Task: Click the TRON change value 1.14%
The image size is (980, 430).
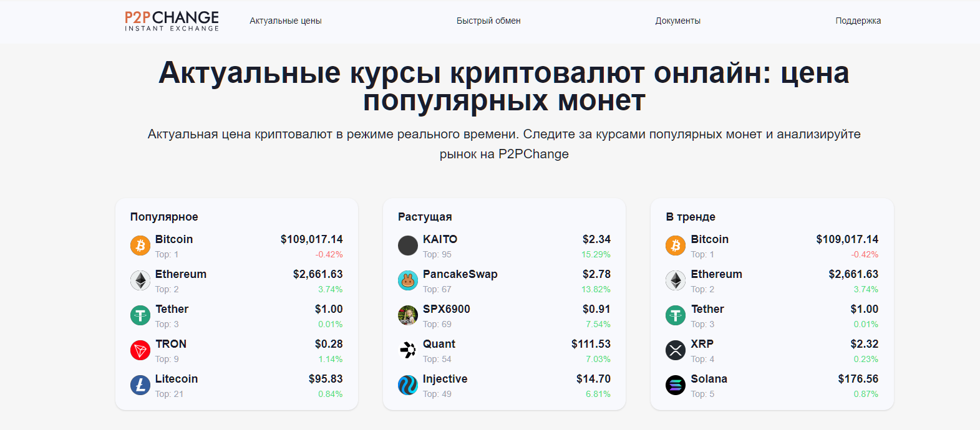Action: pos(331,359)
